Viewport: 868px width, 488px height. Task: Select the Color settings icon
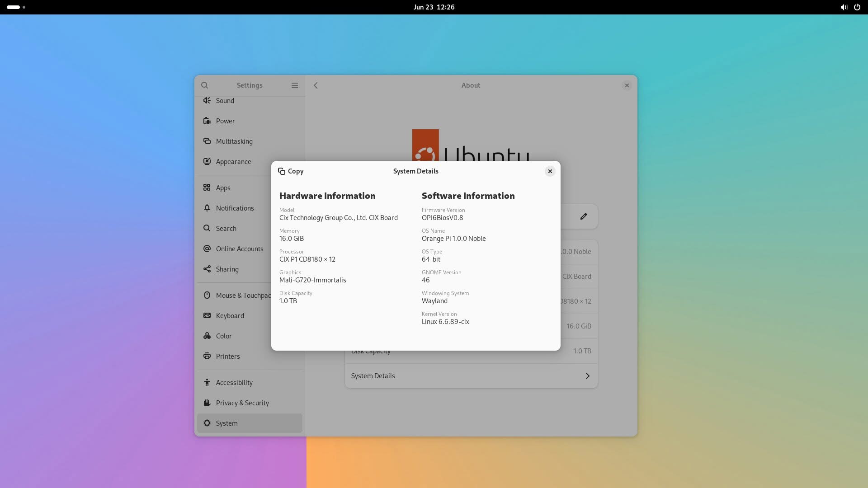[x=207, y=336]
